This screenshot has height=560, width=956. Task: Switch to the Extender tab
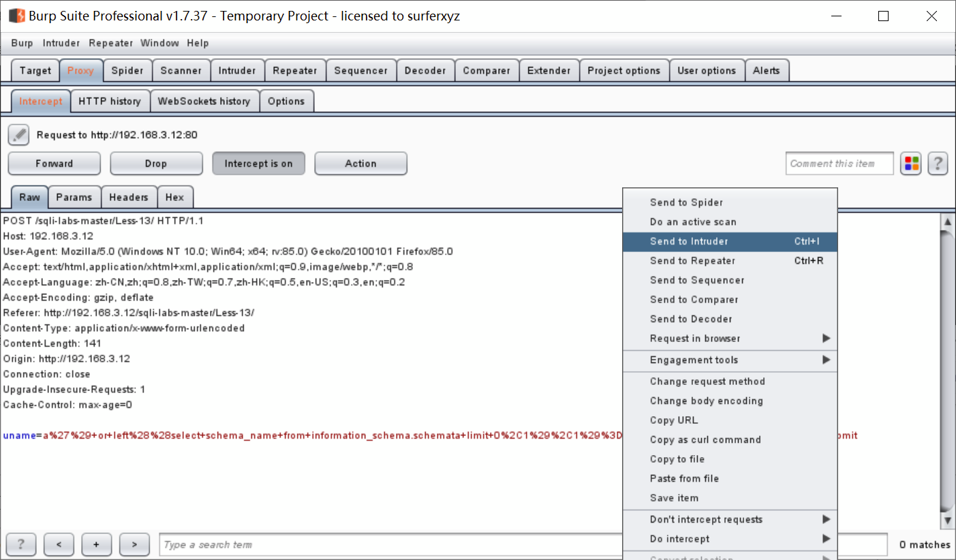coord(549,70)
